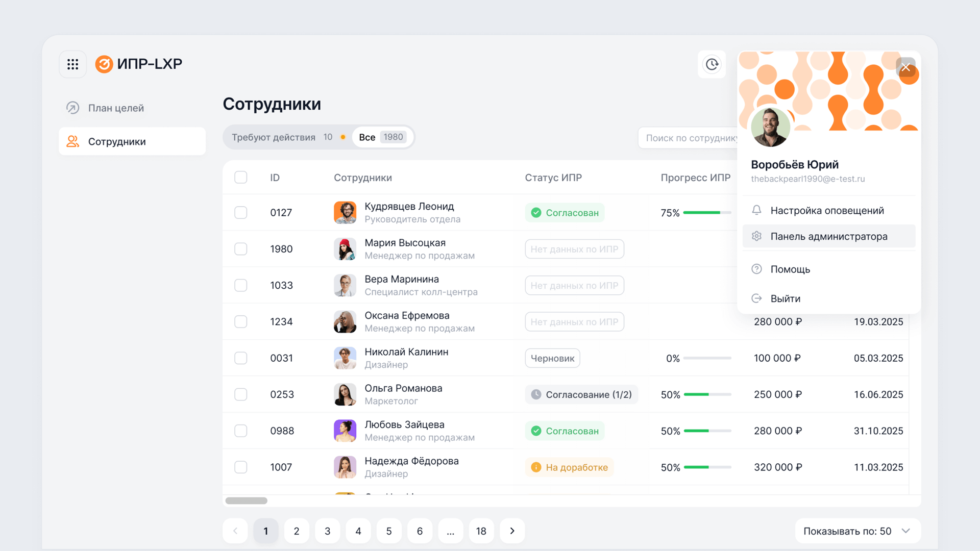Image resolution: width=980 pixels, height=551 pixels.
Task: Go to page 2
Action: (297, 531)
